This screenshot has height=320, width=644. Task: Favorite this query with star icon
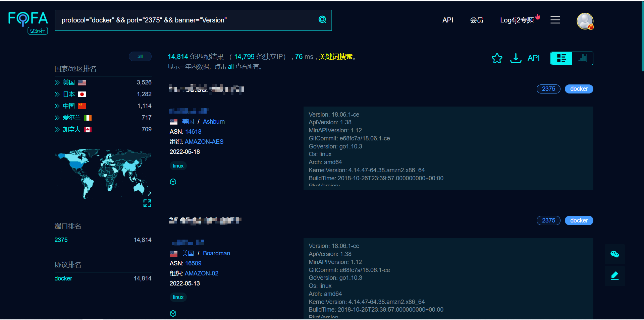pos(497,58)
